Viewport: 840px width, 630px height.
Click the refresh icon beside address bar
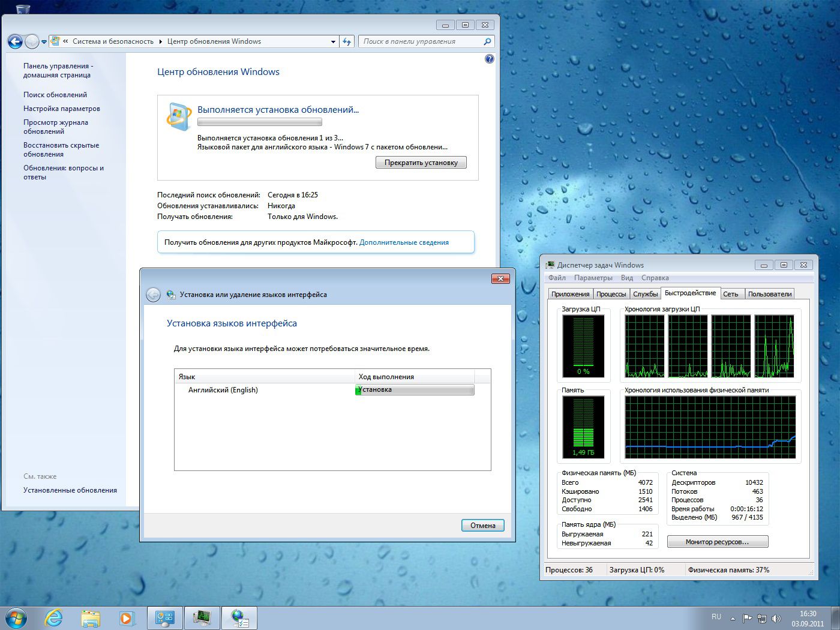click(x=347, y=41)
